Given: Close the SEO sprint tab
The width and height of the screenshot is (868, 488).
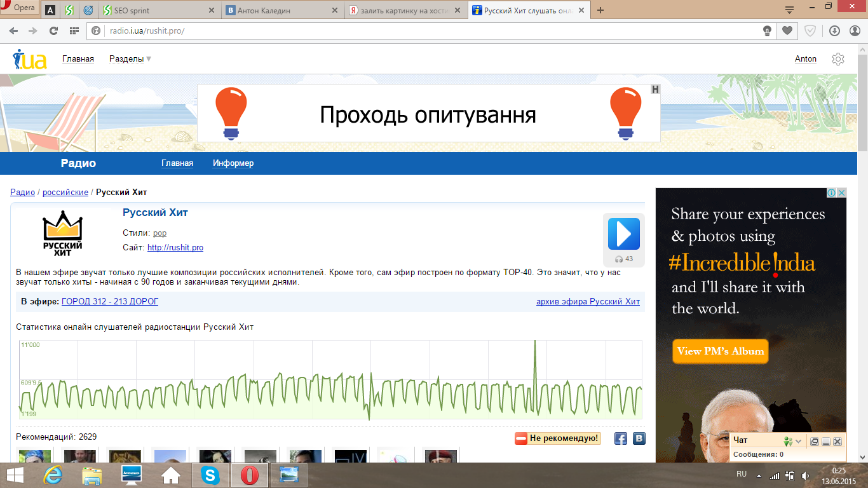Looking at the screenshot, I should tap(212, 10).
